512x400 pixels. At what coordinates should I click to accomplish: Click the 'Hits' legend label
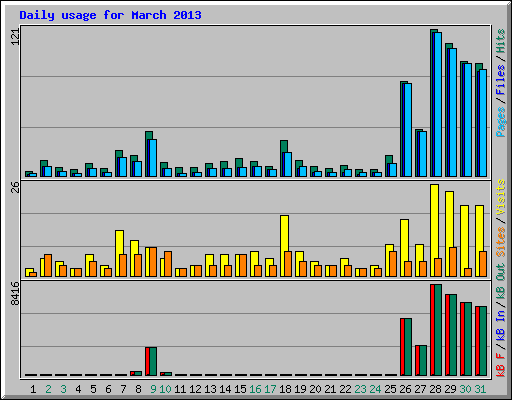(x=500, y=41)
